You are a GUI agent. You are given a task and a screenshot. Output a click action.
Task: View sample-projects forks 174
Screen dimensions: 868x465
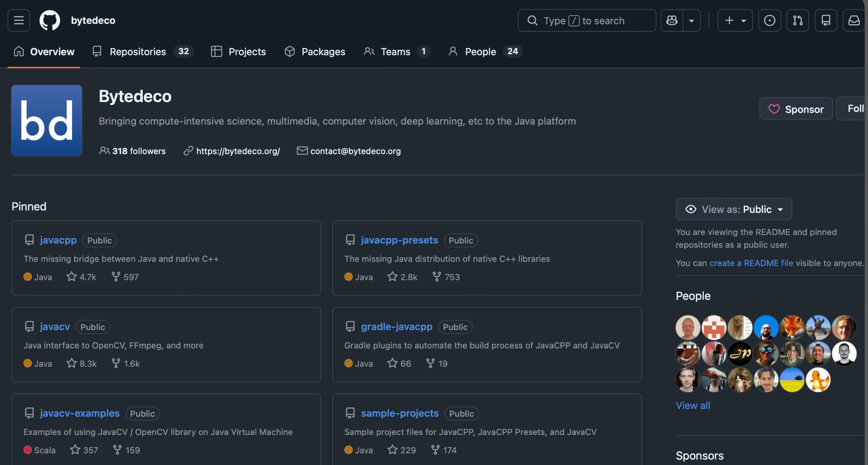pyautogui.click(x=443, y=450)
